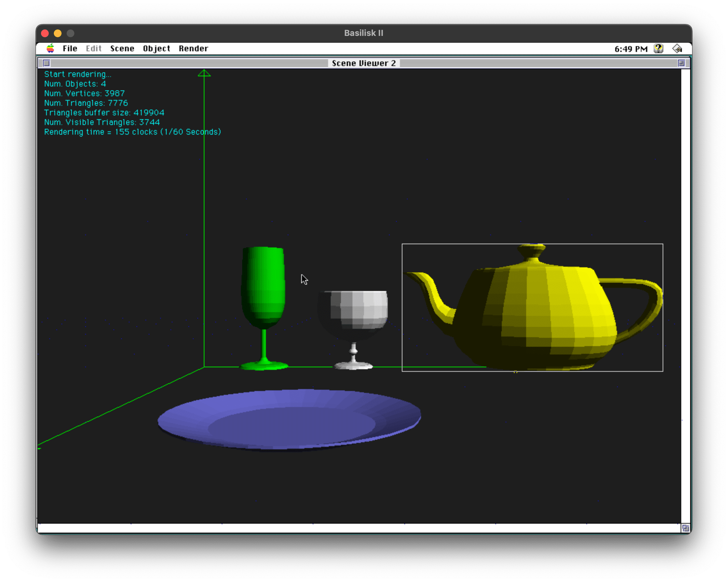This screenshot has width=728, height=582.
Task: Select the white goblet object
Action: click(x=353, y=330)
